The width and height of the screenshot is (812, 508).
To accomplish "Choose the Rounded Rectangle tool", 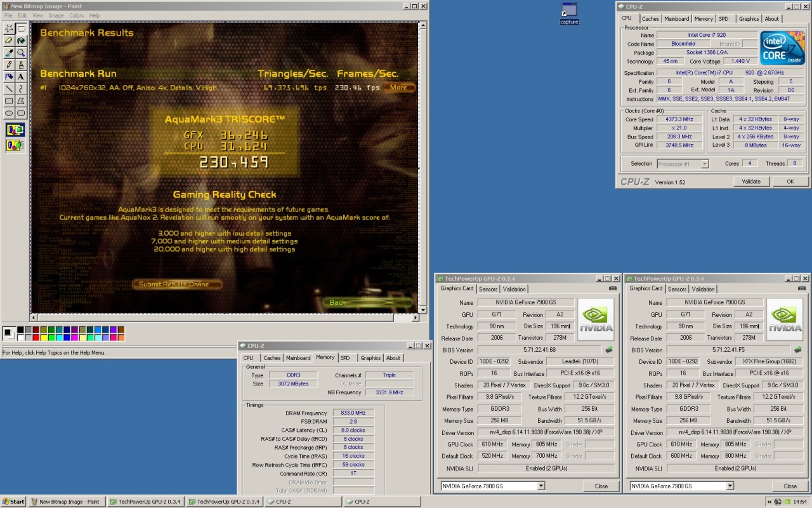I will [21, 113].
